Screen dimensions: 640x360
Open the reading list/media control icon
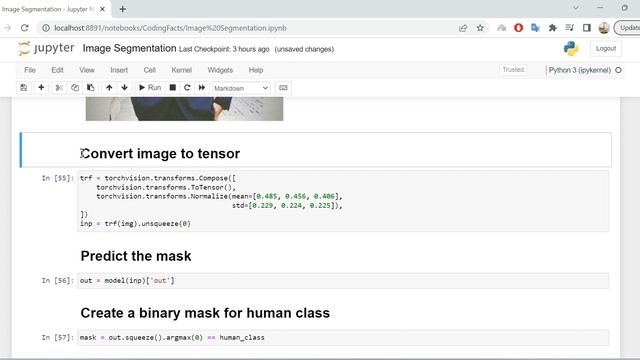tap(569, 28)
